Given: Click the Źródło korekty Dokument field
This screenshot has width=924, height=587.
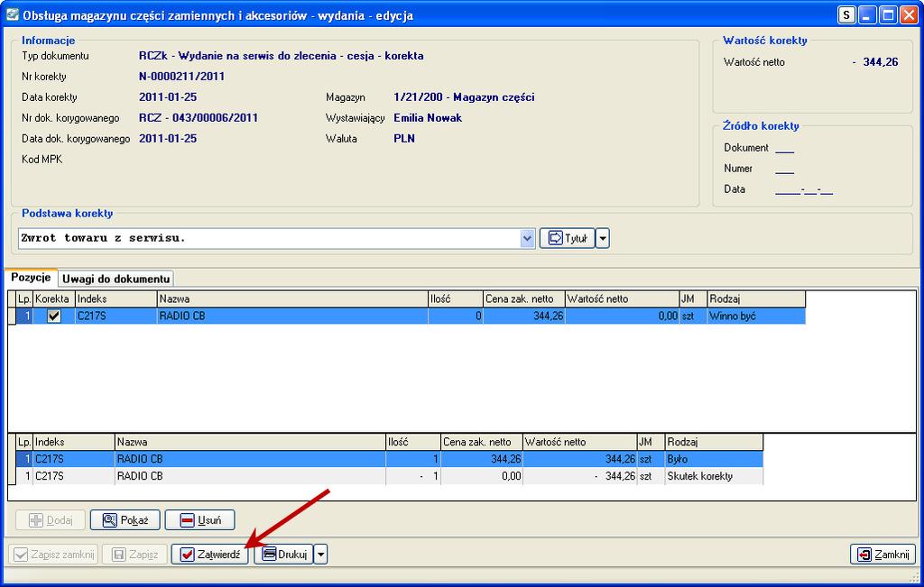Looking at the screenshot, I should (x=784, y=148).
